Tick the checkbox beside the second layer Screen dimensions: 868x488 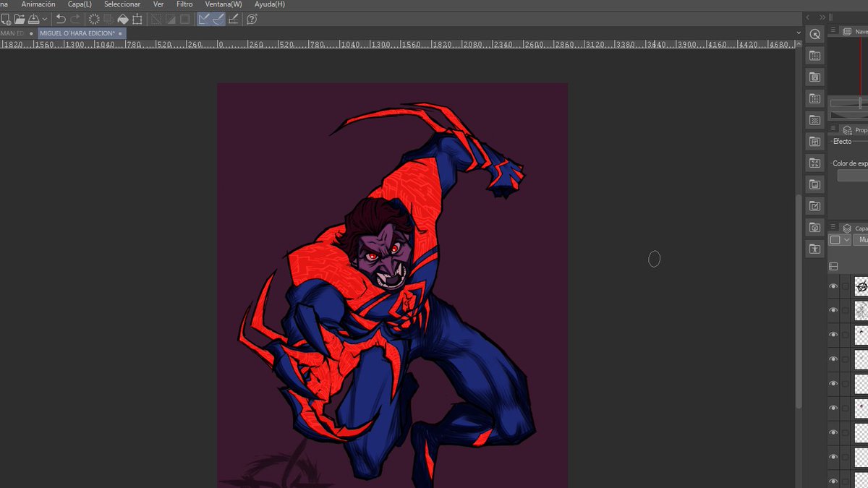pos(845,310)
